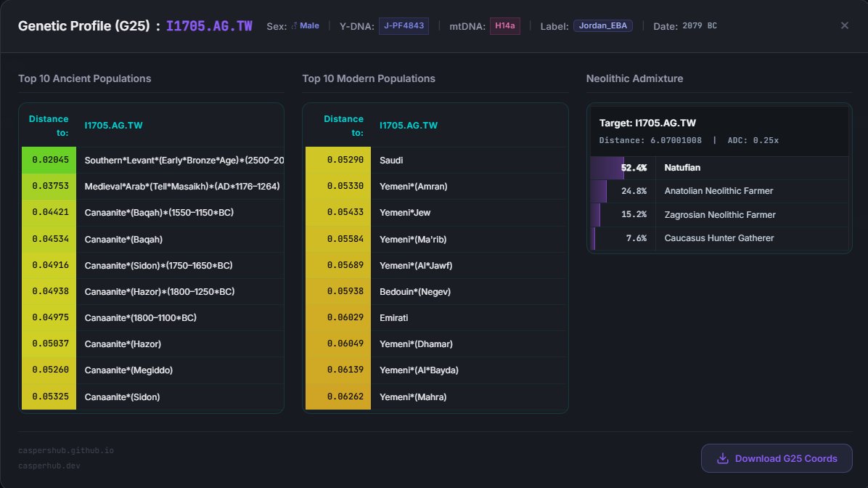Select Canaanite (Hazor) (1800–1250 BC) row
The width and height of the screenshot is (868, 488).
pyautogui.click(x=152, y=291)
